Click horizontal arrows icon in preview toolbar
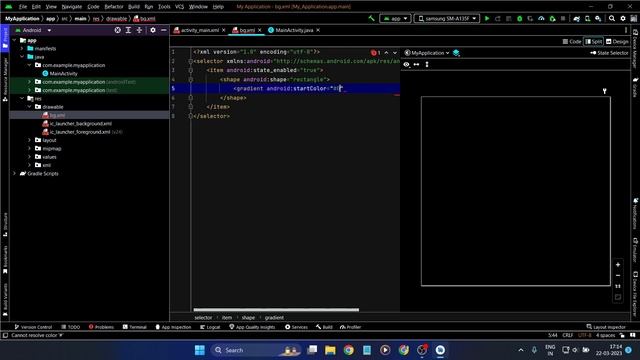This screenshot has height=360, width=640. pos(416,64)
